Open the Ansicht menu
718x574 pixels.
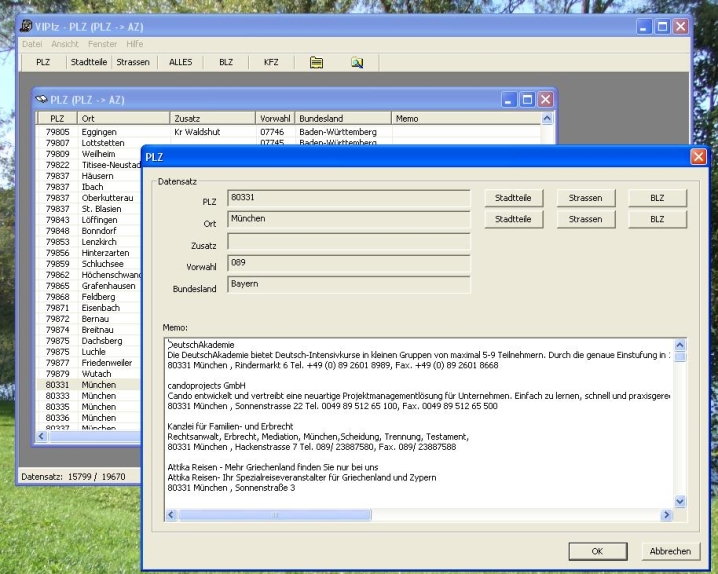tap(65, 44)
